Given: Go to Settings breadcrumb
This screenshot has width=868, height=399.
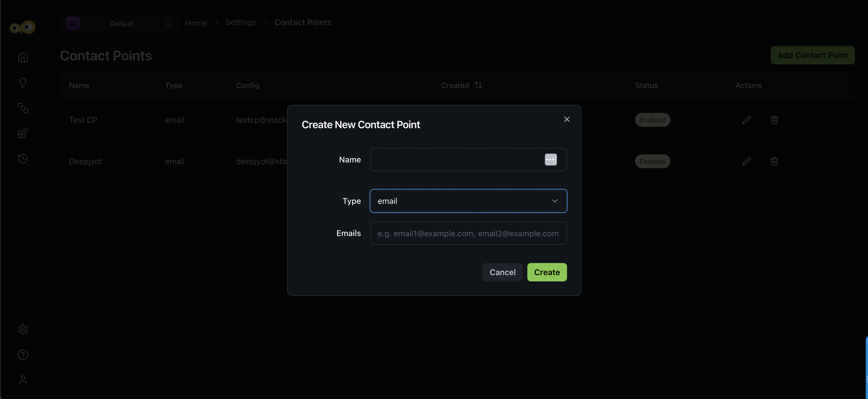Looking at the screenshot, I should pos(240,22).
